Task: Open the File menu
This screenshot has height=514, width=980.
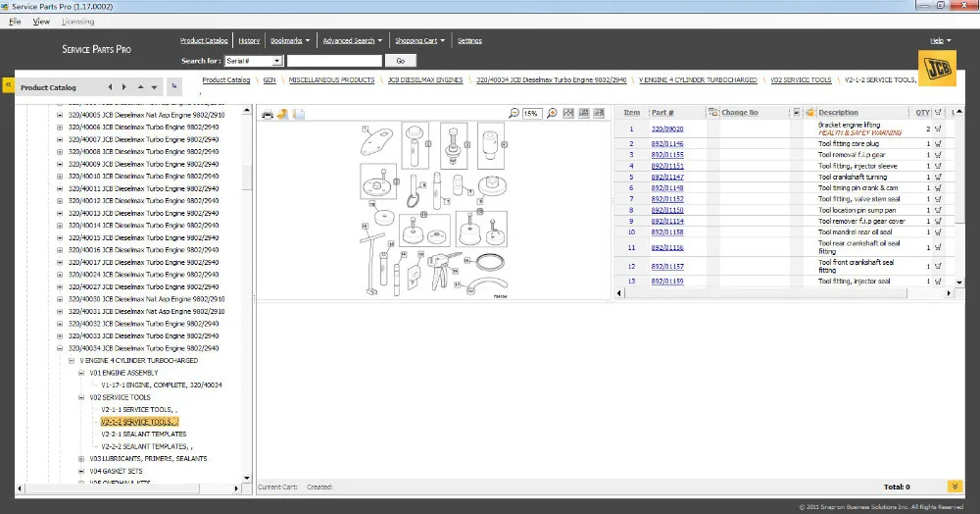Action: (15, 22)
